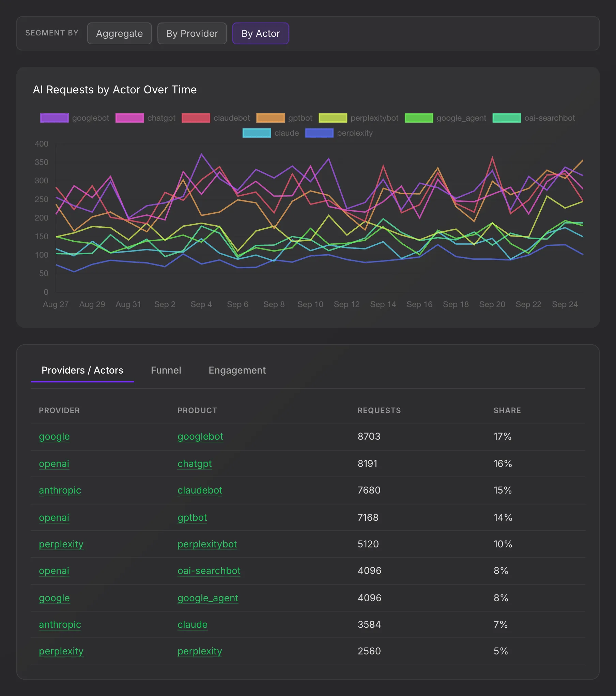Open perplexity provider link in perplexitybot row
The width and height of the screenshot is (616, 696).
[x=61, y=544]
